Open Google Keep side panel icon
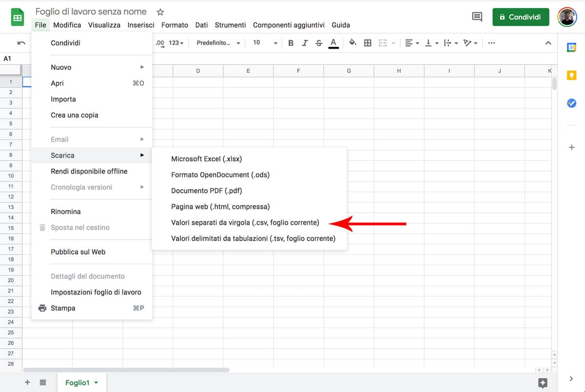The height and width of the screenshot is (392, 585). [572, 75]
